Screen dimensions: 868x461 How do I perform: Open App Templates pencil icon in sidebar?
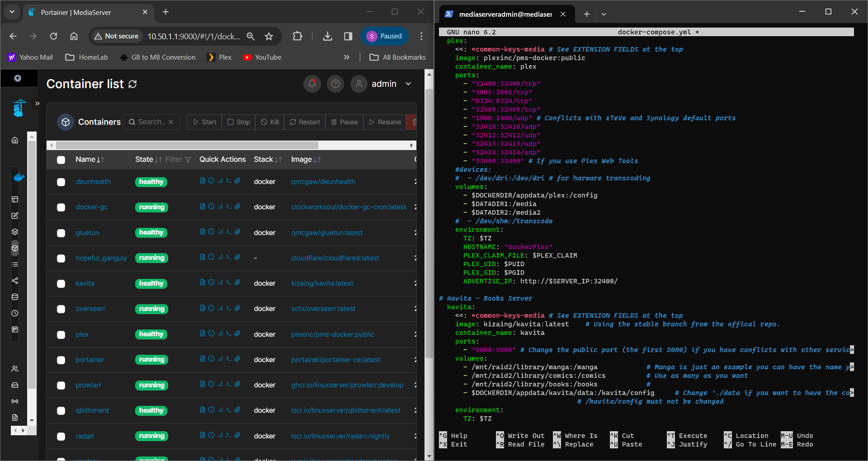[x=15, y=216]
